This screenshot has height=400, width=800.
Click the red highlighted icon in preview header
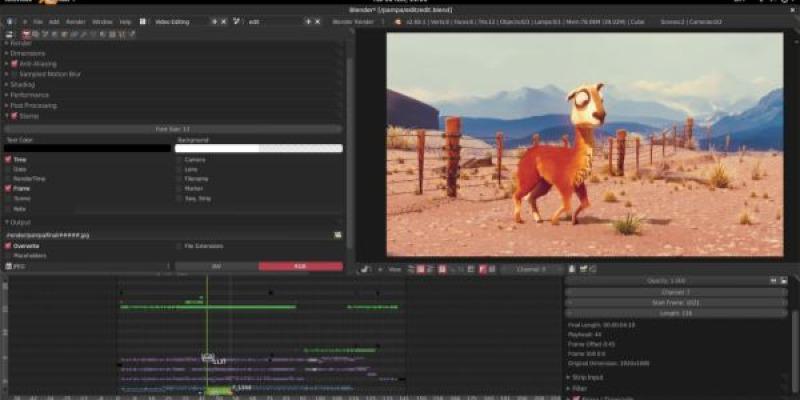pyautogui.click(x=482, y=269)
